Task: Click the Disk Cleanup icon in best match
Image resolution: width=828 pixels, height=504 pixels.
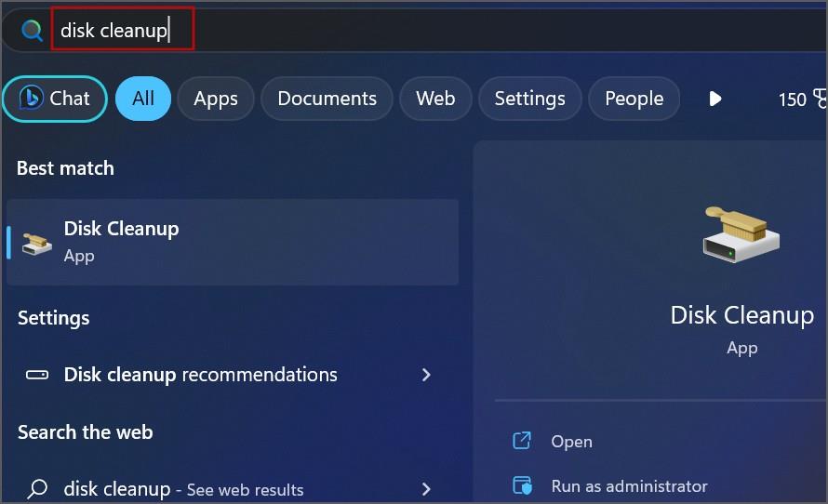Action: (x=36, y=244)
